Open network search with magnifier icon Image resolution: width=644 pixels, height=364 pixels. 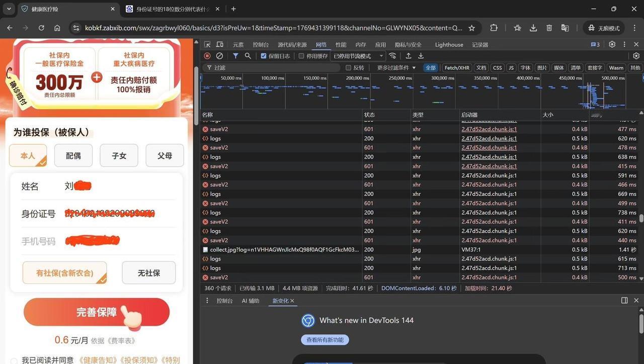click(x=248, y=56)
